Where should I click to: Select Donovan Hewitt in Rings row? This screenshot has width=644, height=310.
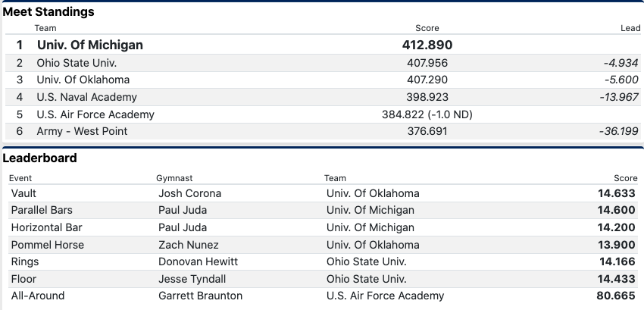pyautogui.click(x=198, y=261)
